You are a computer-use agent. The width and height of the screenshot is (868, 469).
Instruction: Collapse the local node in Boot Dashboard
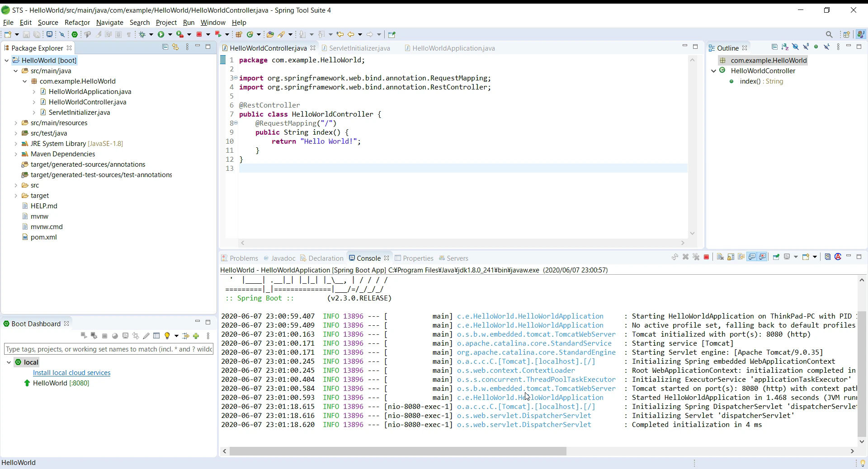click(9, 362)
